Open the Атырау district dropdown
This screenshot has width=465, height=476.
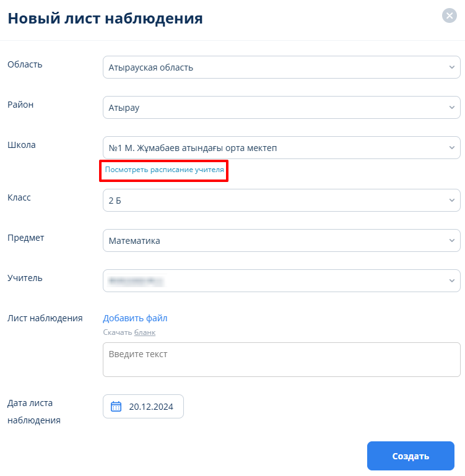[x=272, y=108]
